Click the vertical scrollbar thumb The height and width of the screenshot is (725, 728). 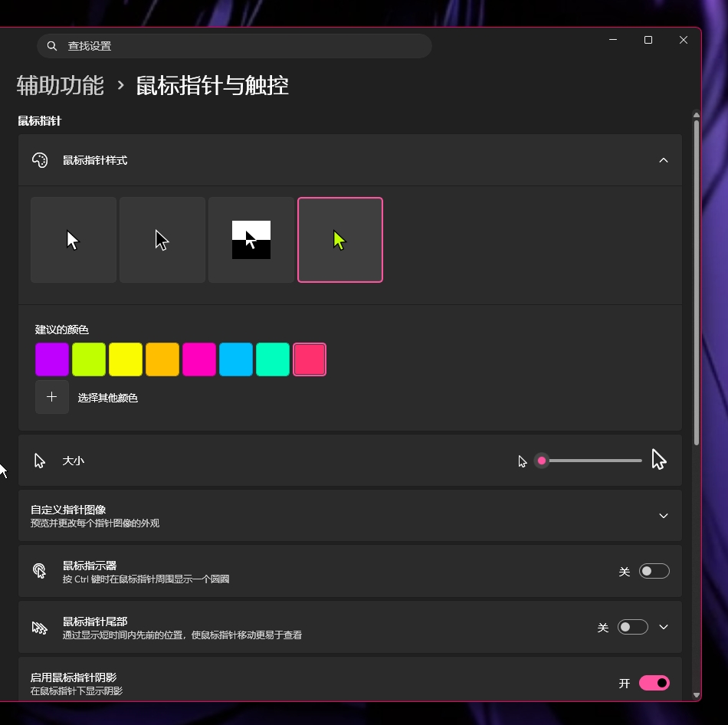click(x=697, y=282)
